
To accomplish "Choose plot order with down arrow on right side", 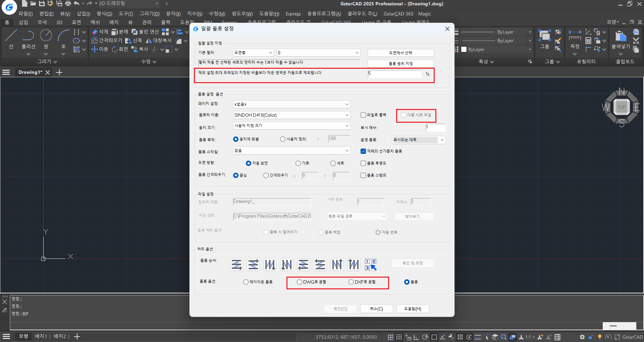I will point(270,265).
